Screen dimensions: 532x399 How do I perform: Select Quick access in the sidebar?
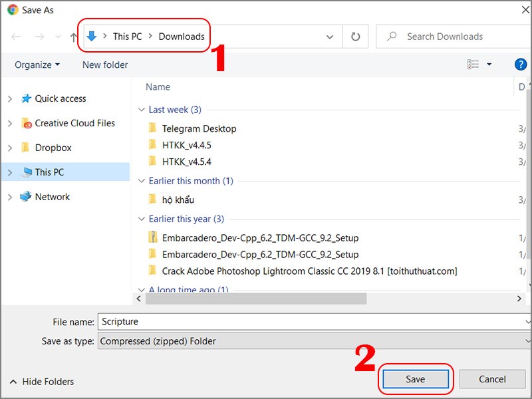tap(61, 98)
